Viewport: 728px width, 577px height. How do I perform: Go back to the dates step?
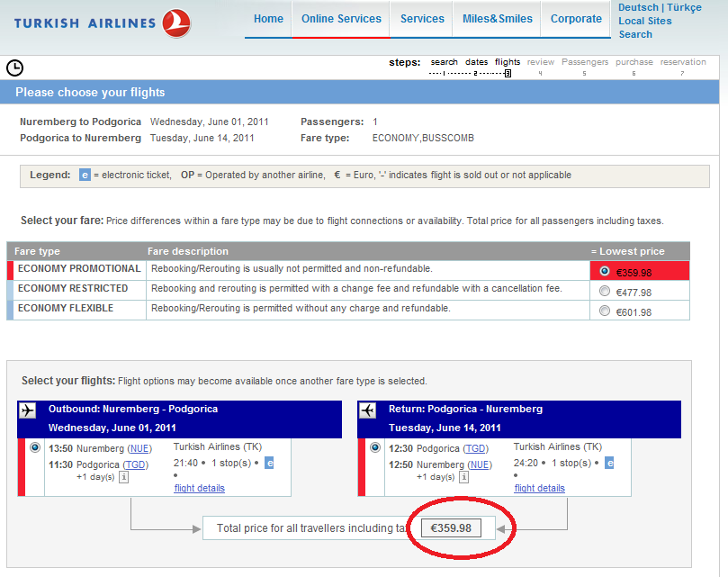tap(476, 62)
